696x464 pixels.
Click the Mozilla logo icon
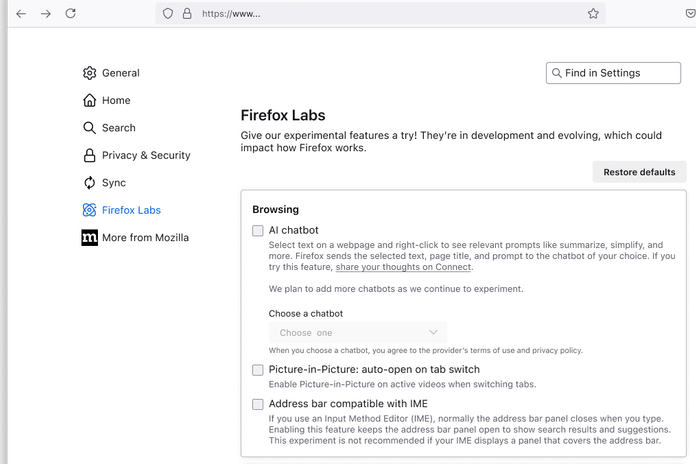pos(90,238)
